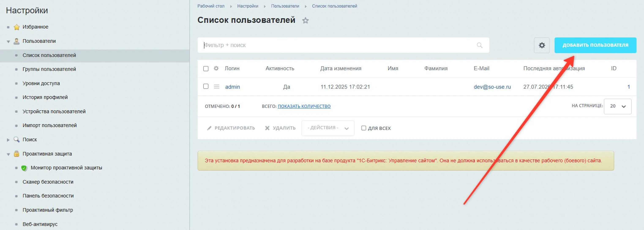Click the Проактивная защита lock icon
The height and width of the screenshot is (230, 644).
coord(16,154)
